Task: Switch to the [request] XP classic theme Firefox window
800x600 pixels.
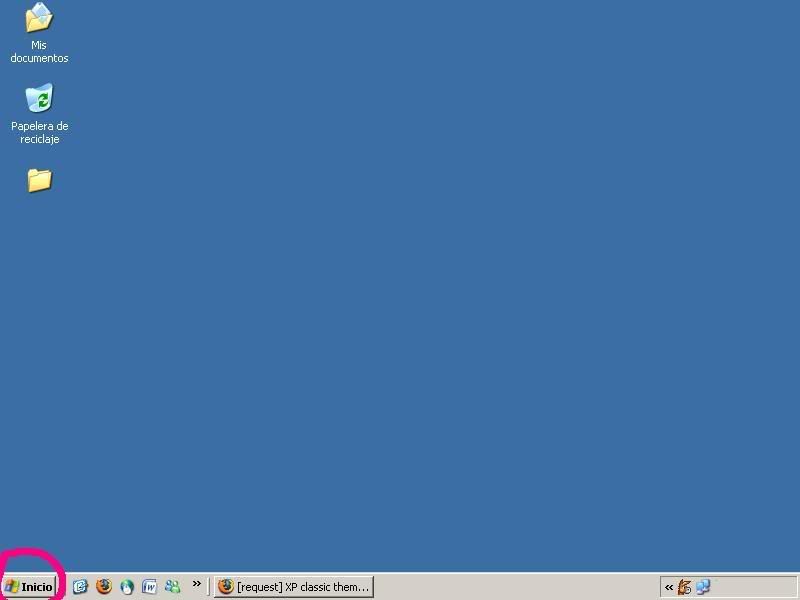Action: tap(294, 587)
